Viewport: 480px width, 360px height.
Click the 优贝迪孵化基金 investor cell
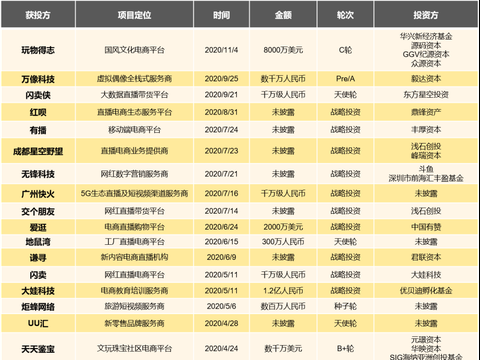pyautogui.click(x=426, y=291)
